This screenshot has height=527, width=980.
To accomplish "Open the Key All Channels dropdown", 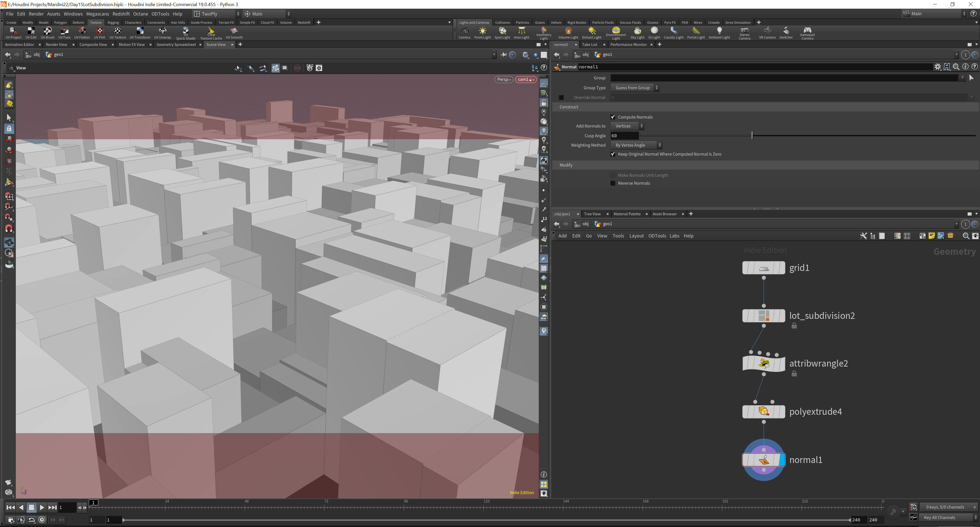I will pyautogui.click(x=948, y=518).
